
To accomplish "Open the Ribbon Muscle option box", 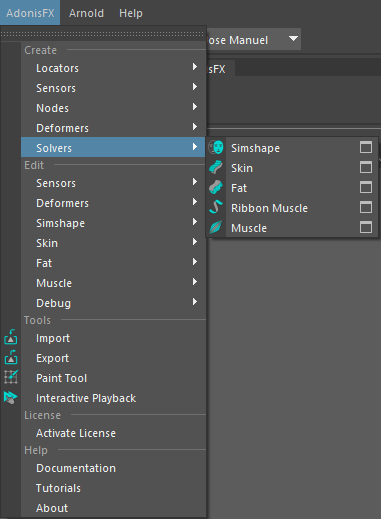I will point(366,207).
